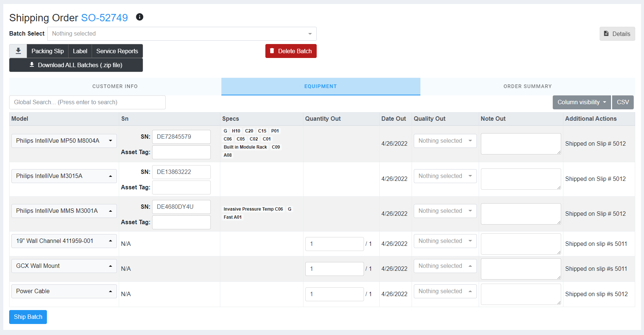Image resolution: width=644 pixels, height=335 pixels.
Task: Click the Label button
Action: click(x=80, y=51)
